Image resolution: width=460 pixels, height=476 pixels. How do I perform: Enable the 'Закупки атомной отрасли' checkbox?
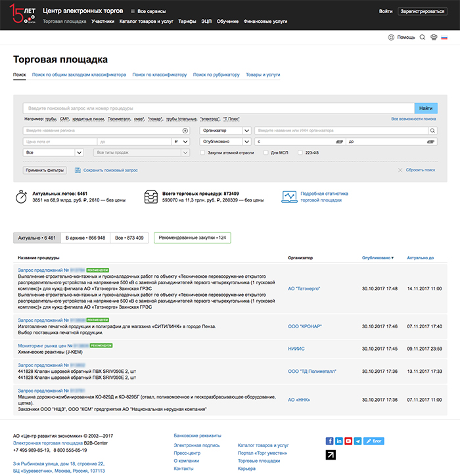pos(202,152)
